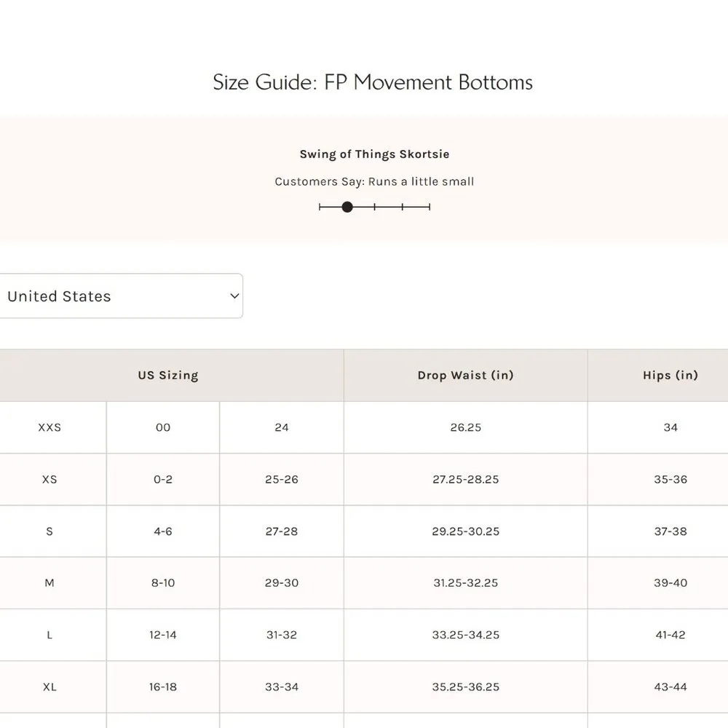728x728 pixels.
Task: Select the XXS size cell
Action: click(50, 427)
